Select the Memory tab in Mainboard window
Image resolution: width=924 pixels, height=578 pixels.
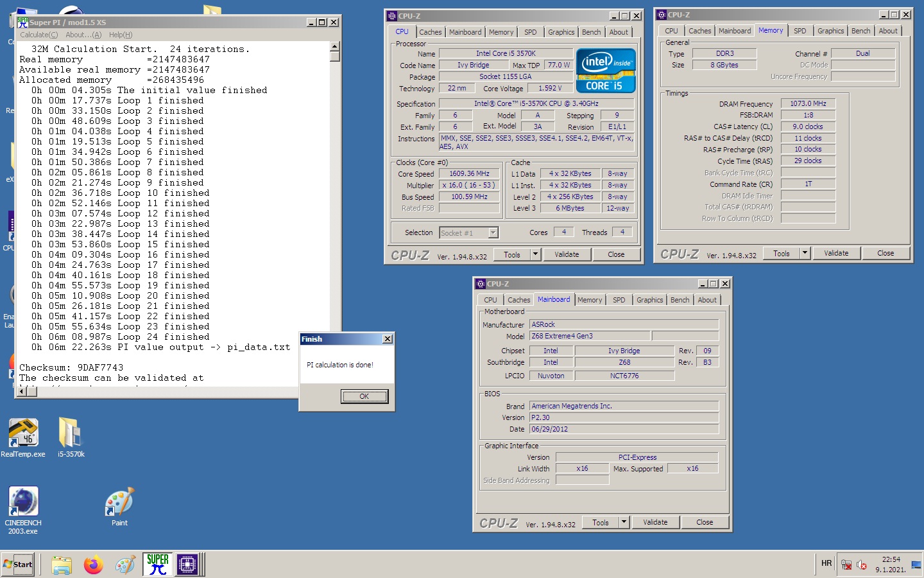tap(590, 300)
